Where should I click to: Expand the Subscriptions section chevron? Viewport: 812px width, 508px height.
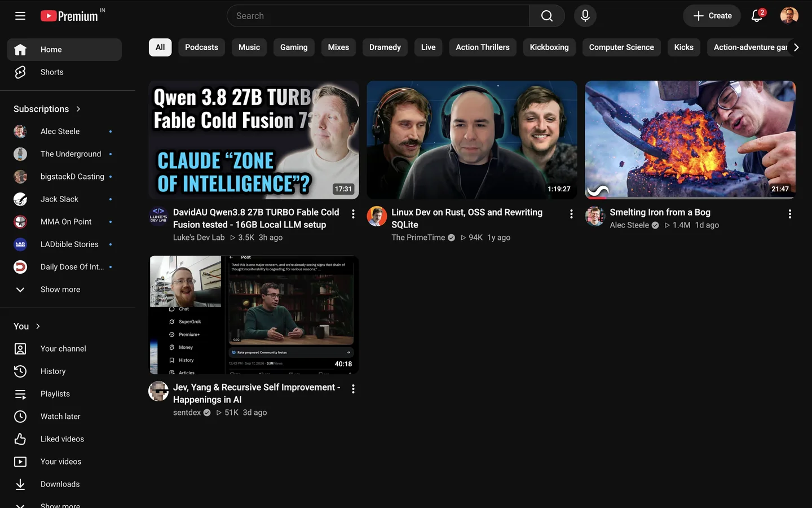(x=78, y=109)
